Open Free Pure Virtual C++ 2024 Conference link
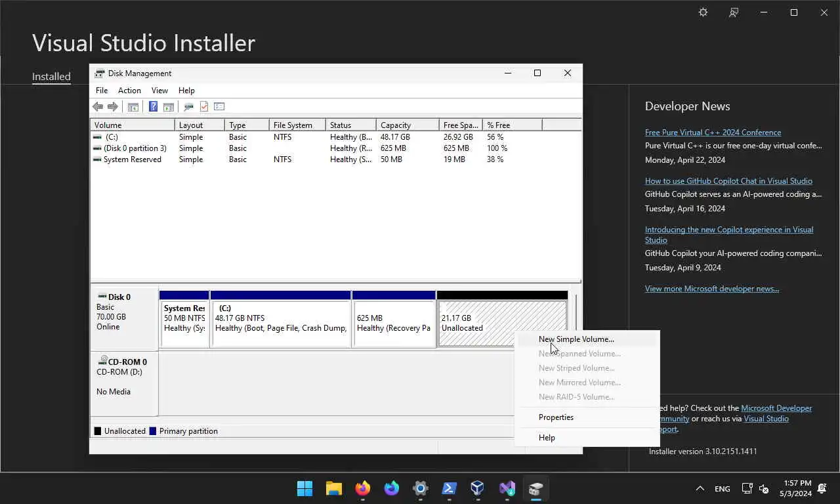 click(713, 133)
